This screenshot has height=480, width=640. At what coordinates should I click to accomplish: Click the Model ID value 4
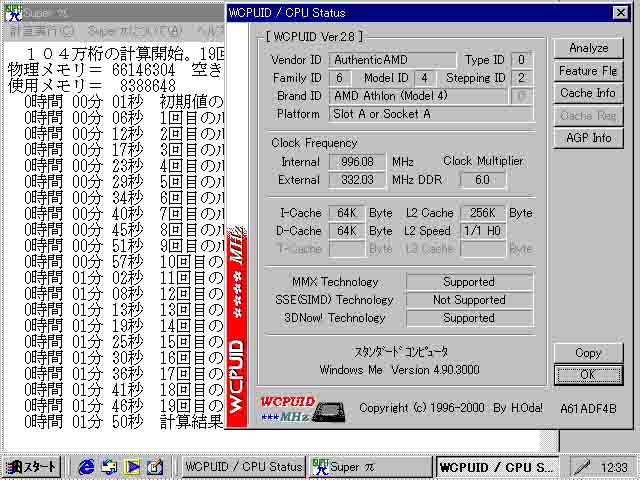click(x=425, y=78)
